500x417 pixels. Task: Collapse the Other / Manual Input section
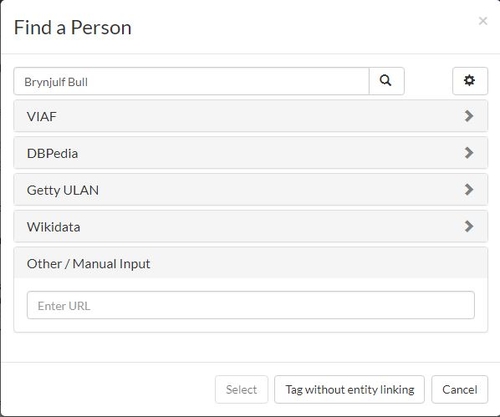250,263
